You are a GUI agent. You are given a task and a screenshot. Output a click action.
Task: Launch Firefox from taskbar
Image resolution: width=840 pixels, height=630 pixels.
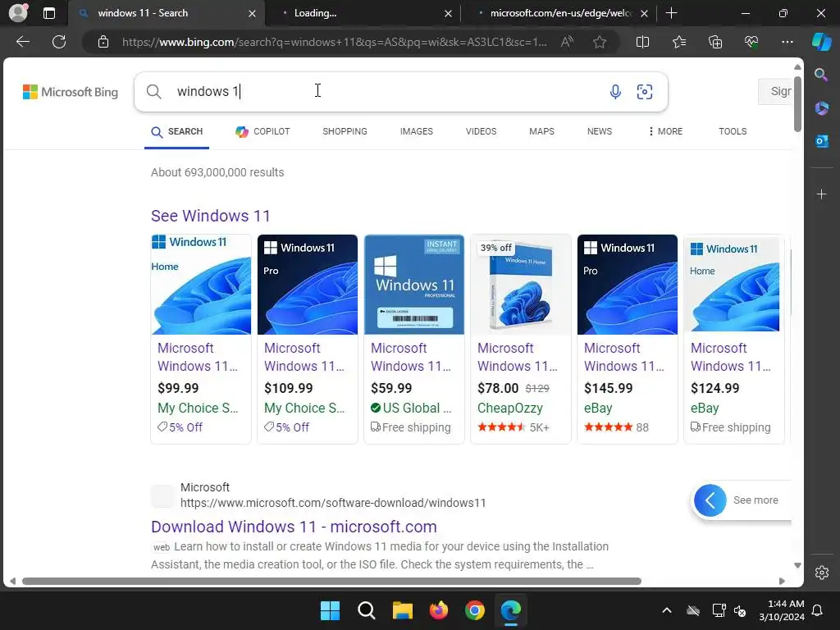coord(439,610)
